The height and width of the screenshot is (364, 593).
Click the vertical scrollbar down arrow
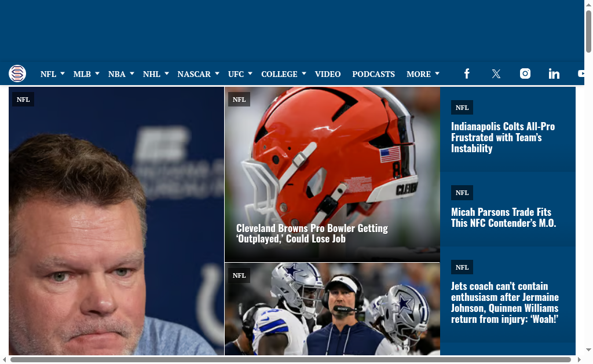(588, 350)
